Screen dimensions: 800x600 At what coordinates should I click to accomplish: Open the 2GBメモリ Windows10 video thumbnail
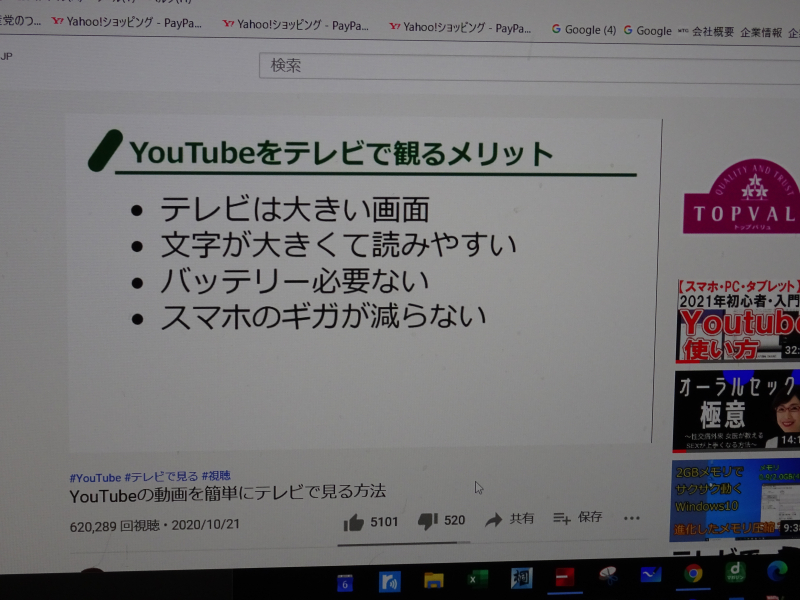735,500
